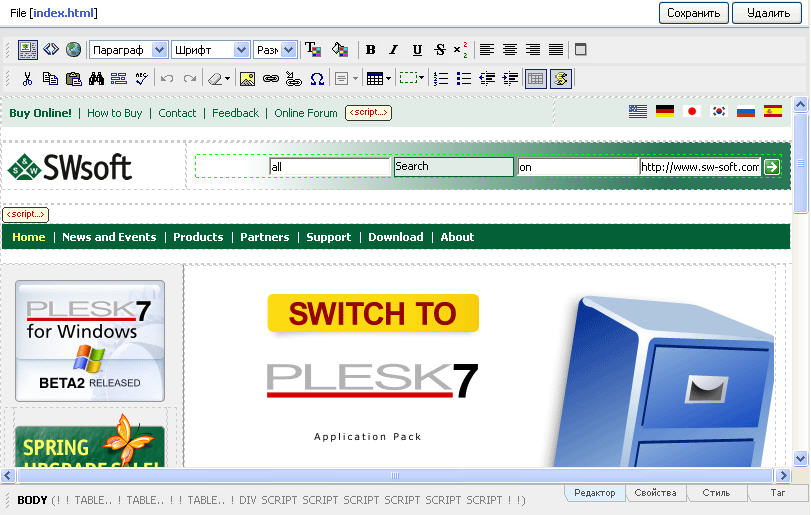Image resolution: width=811 pixels, height=515 pixels.
Task: Redo the last action
Action: click(190, 79)
